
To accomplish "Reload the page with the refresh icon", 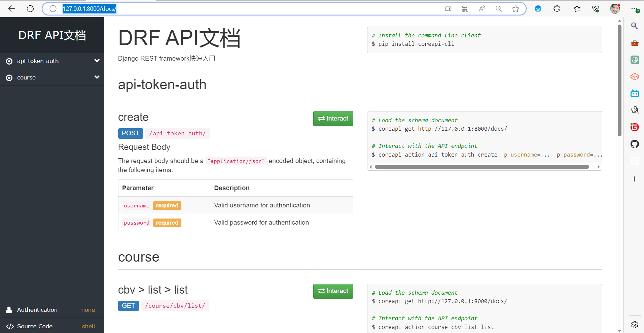I will coord(30,9).
